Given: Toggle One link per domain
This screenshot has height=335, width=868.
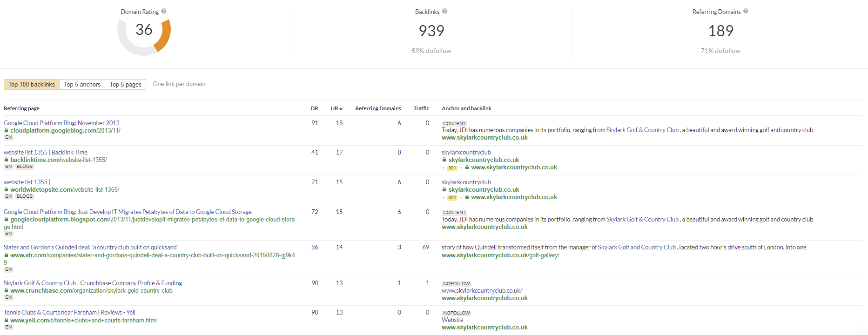Looking at the screenshot, I should [179, 84].
